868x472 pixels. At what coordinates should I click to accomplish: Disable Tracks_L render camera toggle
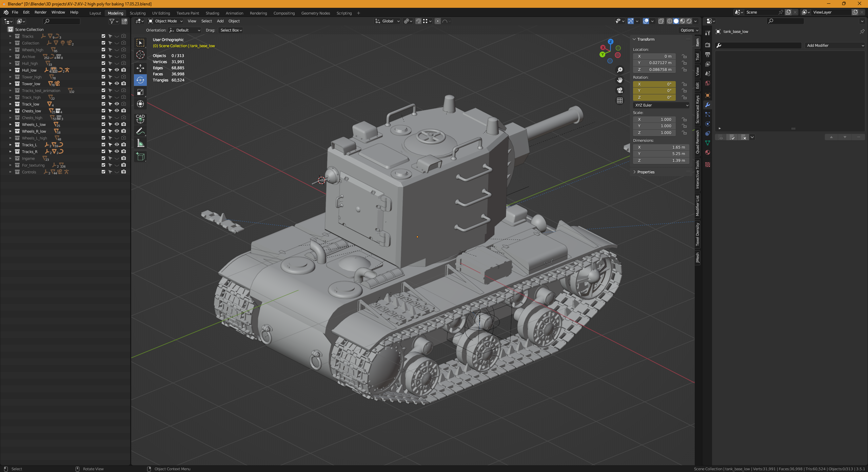click(x=124, y=145)
